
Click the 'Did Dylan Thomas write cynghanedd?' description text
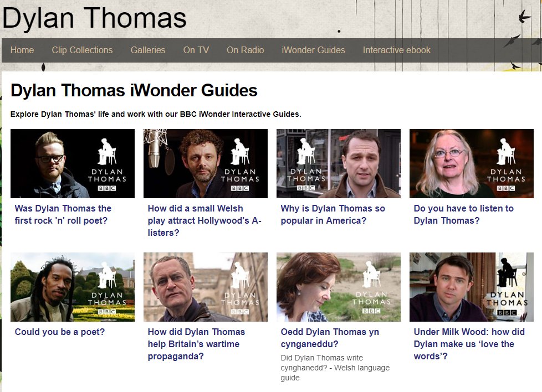(335, 368)
